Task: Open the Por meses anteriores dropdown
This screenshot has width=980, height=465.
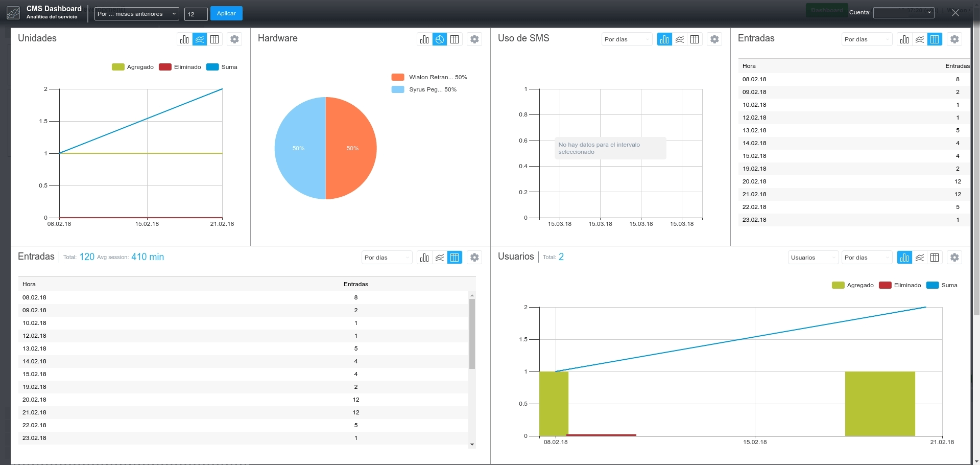Action: click(x=136, y=14)
